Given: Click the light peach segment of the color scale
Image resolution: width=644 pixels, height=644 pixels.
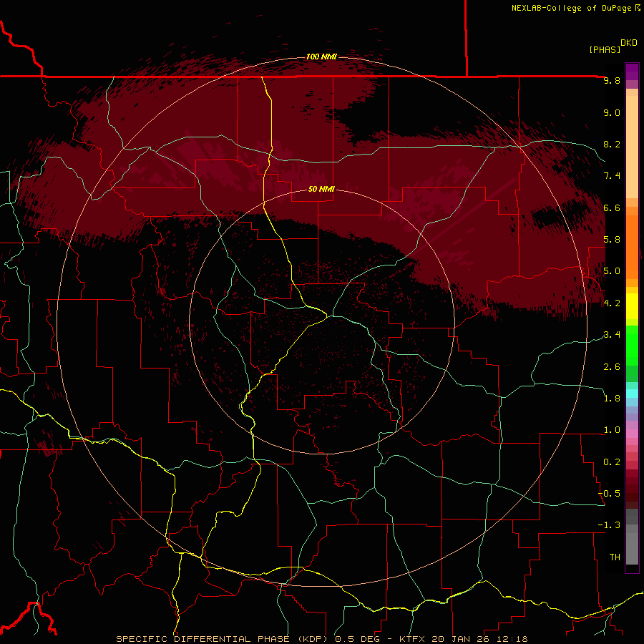Looking at the screenshot, I should pos(632,147).
